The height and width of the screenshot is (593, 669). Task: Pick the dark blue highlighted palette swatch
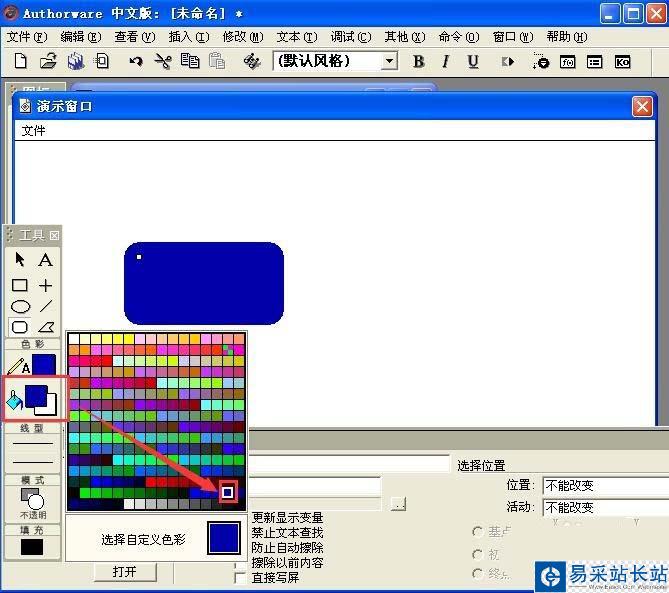[228, 492]
